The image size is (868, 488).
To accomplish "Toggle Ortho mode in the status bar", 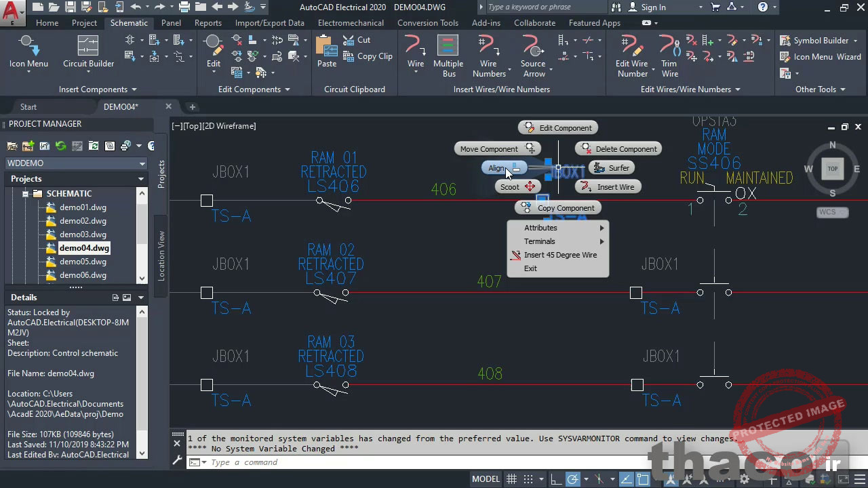I will 555,479.
